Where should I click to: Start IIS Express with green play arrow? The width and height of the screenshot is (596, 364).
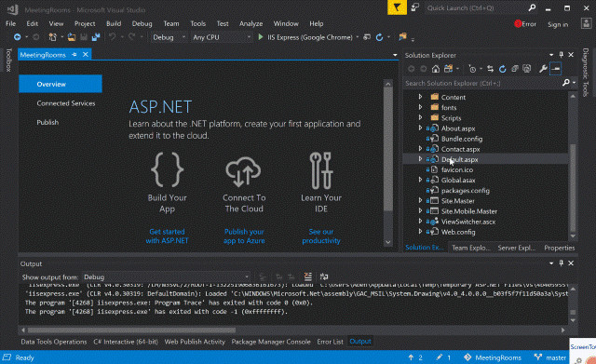pos(261,37)
